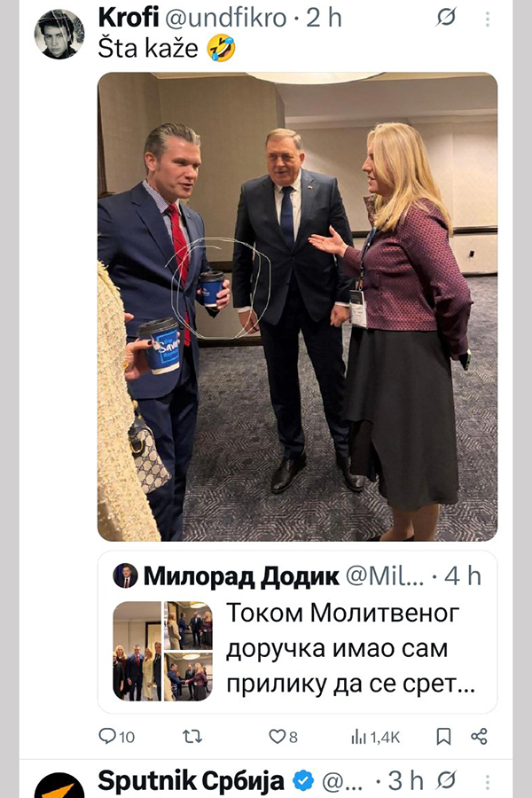The width and height of the screenshot is (532, 798).
Task: Click the Krofi display name
Action: coord(129,18)
